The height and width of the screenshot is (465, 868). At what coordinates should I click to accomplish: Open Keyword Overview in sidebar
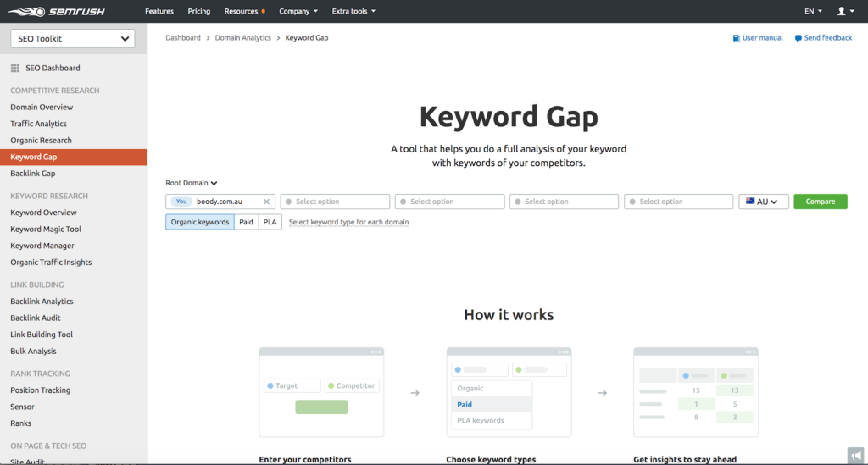pyautogui.click(x=43, y=213)
